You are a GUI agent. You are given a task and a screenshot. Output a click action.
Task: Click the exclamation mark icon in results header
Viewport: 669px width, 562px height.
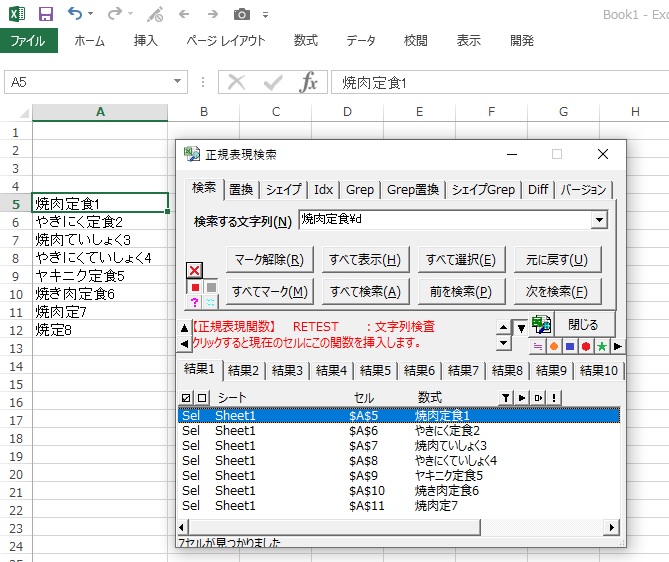(x=553, y=398)
